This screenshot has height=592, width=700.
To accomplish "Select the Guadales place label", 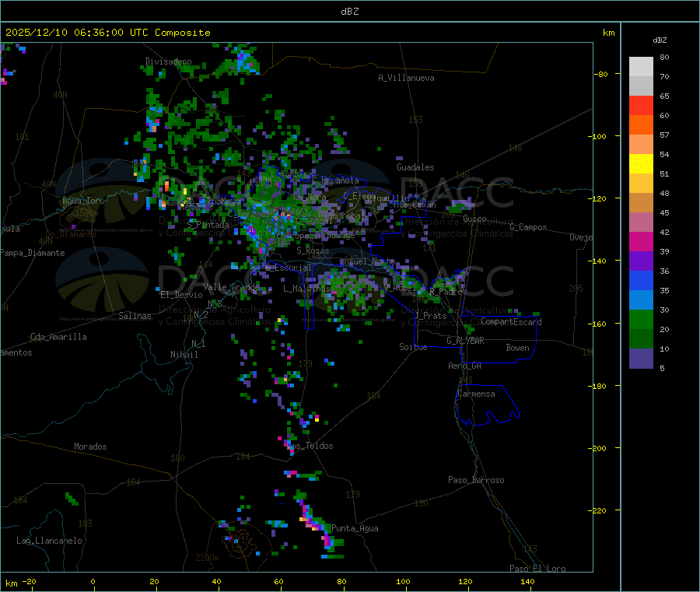I will pyautogui.click(x=415, y=167).
